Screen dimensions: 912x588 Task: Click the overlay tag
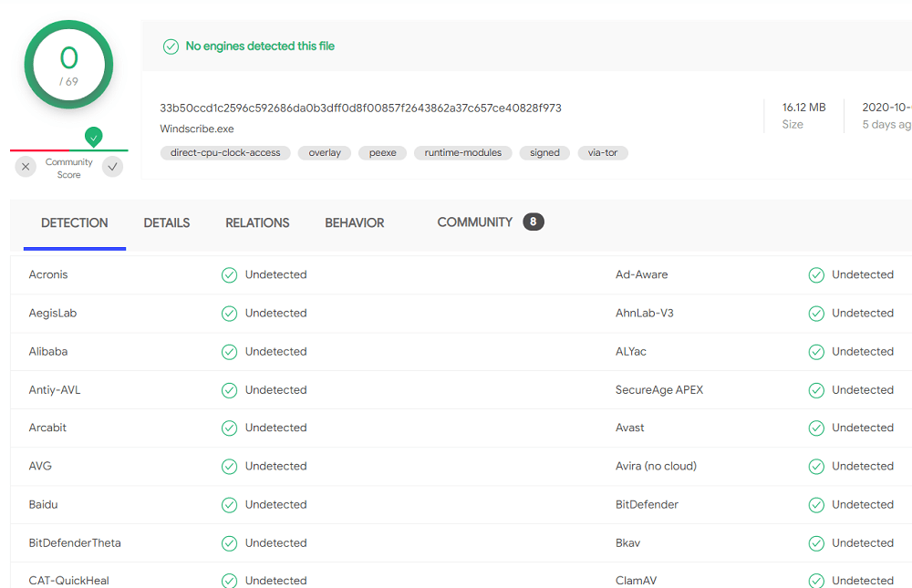click(x=325, y=153)
